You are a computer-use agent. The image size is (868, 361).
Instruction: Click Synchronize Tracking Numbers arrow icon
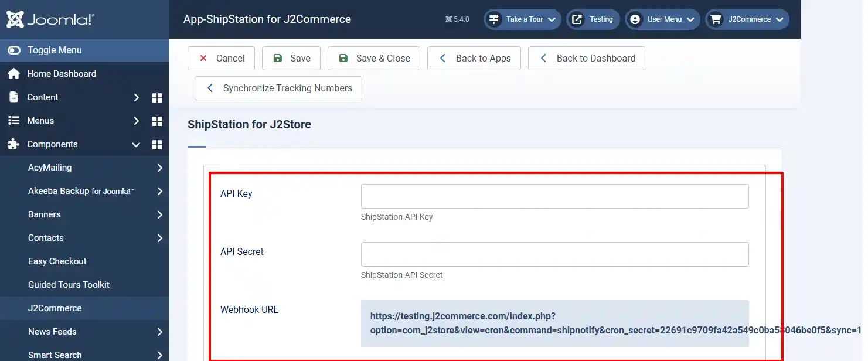point(210,88)
